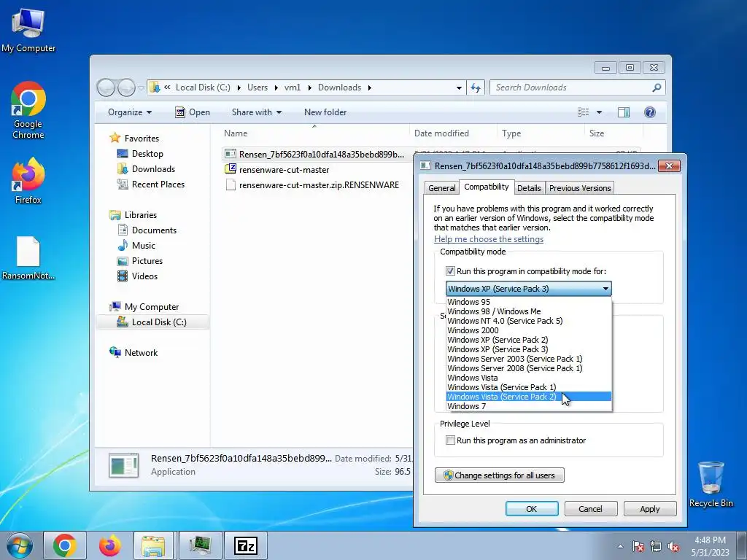This screenshot has width=747, height=560.
Task: Show hidden tray icons arrow
Action: (x=620, y=546)
